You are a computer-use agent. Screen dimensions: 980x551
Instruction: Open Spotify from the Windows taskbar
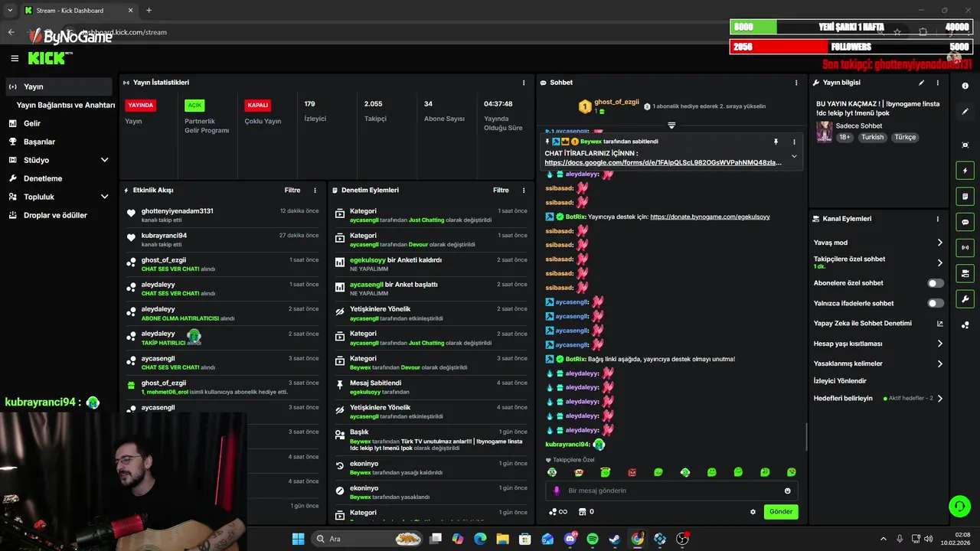pos(592,539)
